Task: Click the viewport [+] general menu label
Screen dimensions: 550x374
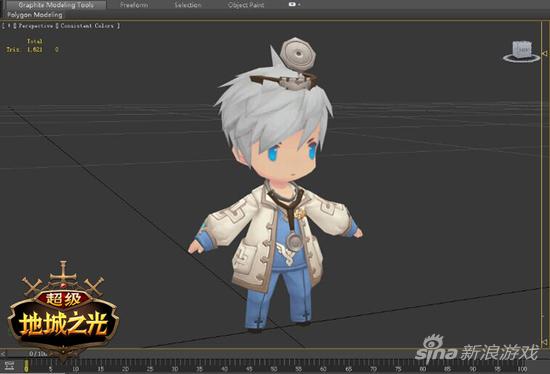Action: point(8,26)
